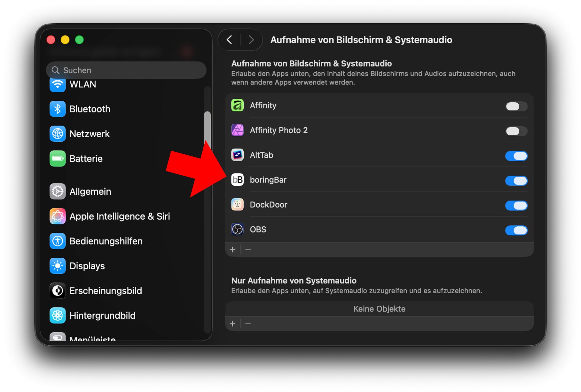Click the green Batterie icon

[57, 159]
